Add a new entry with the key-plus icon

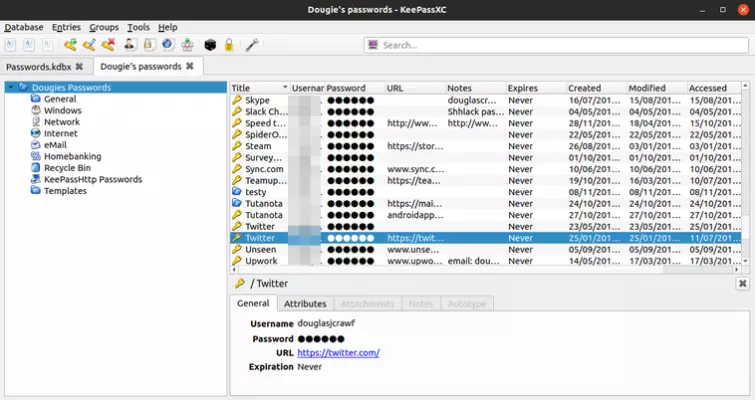point(70,45)
